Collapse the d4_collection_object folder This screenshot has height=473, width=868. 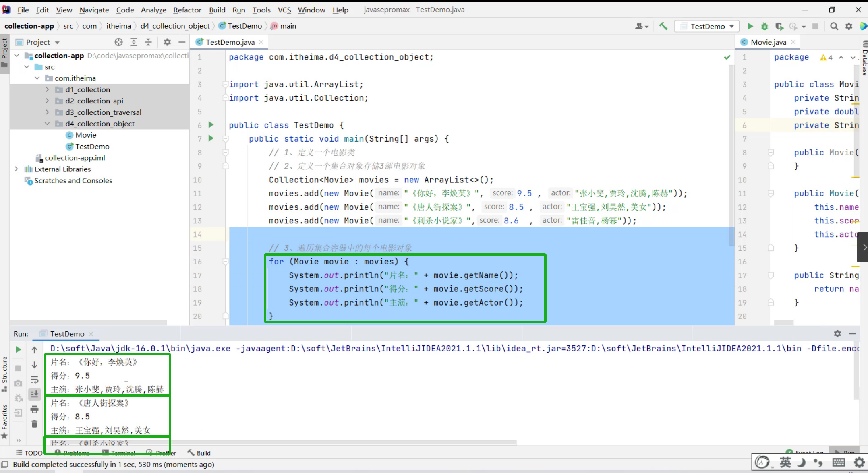(47, 124)
